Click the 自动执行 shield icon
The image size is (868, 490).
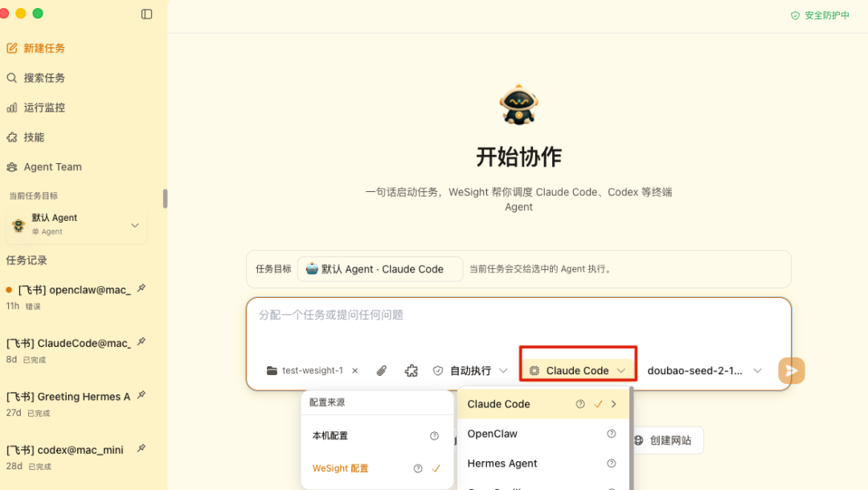point(438,370)
